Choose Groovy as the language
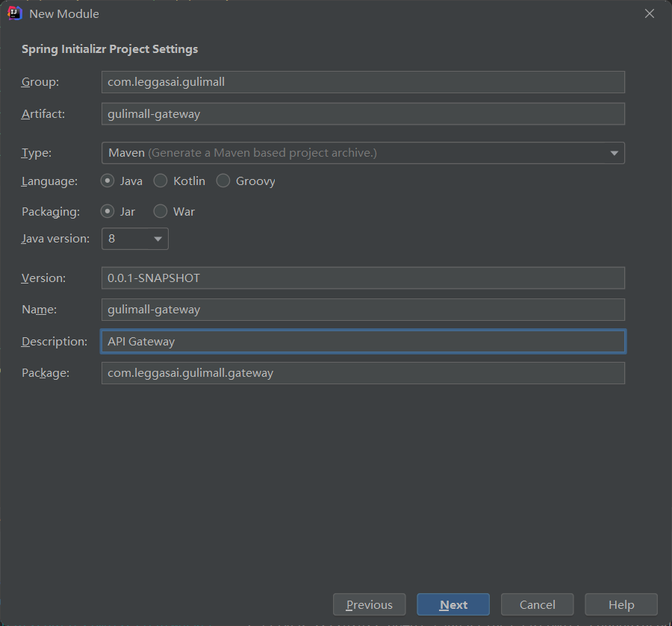 click(x=223, y=181)
